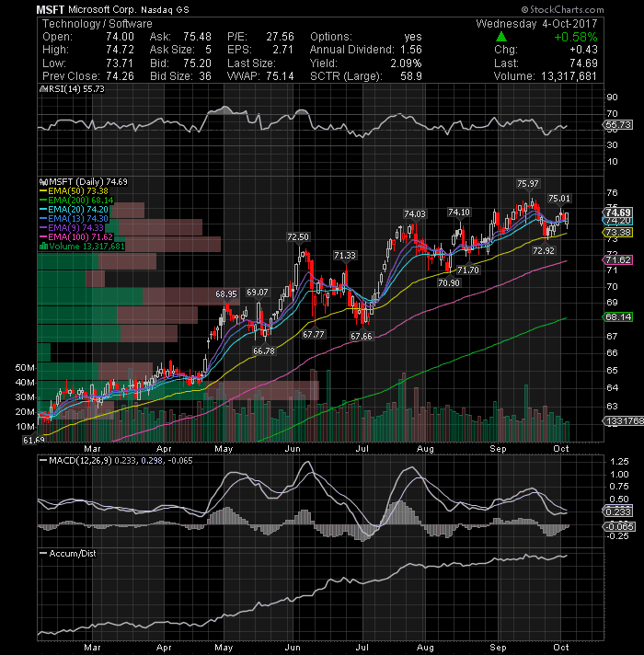Select the EMA(50) 73.38 legend entry
The height and width of the screenshot is (655, 644).
[74, 191]
